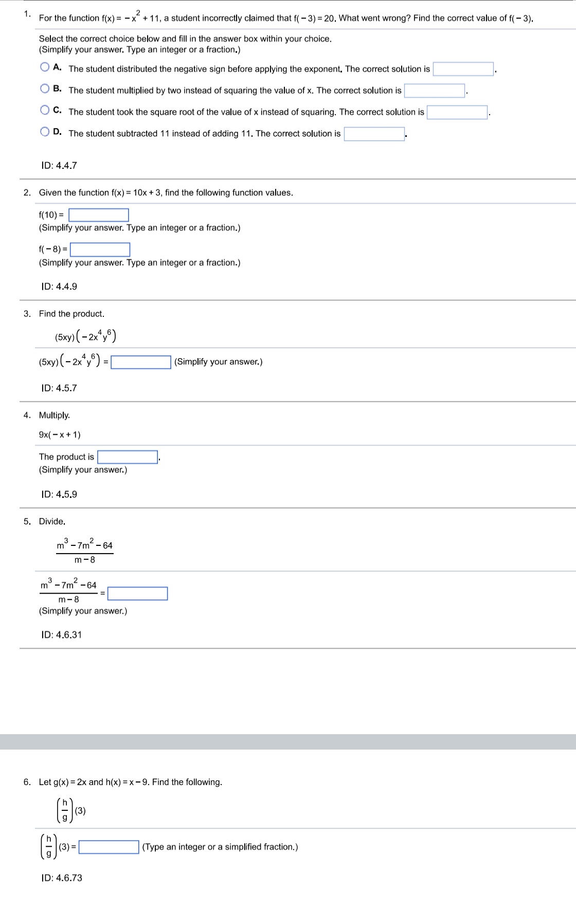Image resolution: width=576 pixels, height=924 pixels.
Task: Select answer choice D for question 1
Action: tap(44, 130)
